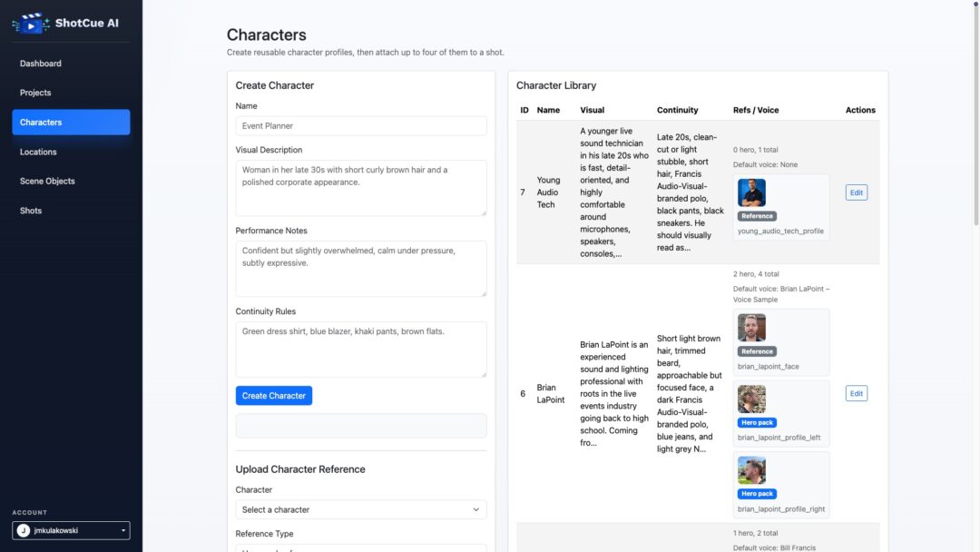Viewport: 980px width, 552px height.
Task: Select the Characters sidebar item
Action: click(71, 122)
